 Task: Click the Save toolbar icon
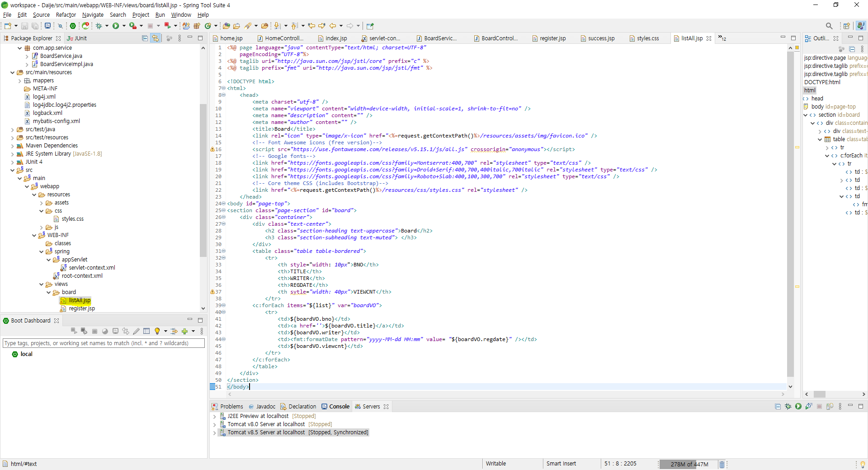point(24,26)
